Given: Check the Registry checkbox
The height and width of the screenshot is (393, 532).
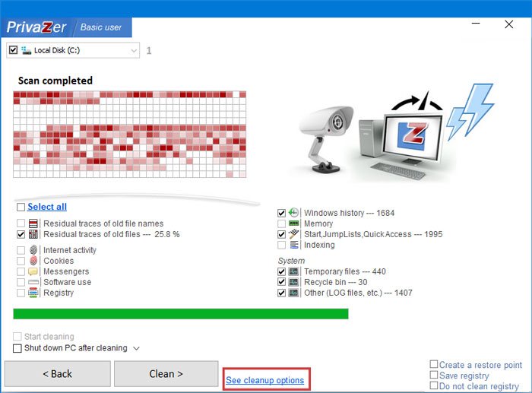Looking at the screenshot, I should pos(21,293).
